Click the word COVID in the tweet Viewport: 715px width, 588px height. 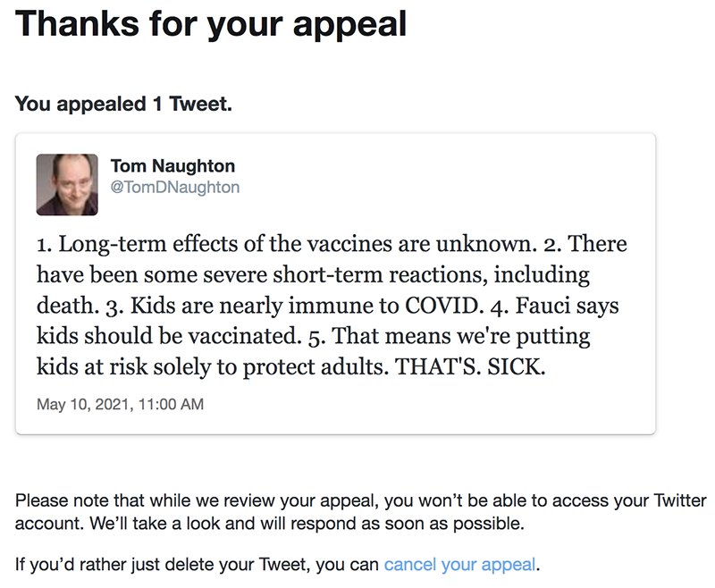pyautogui.click(x=442, y=305)
